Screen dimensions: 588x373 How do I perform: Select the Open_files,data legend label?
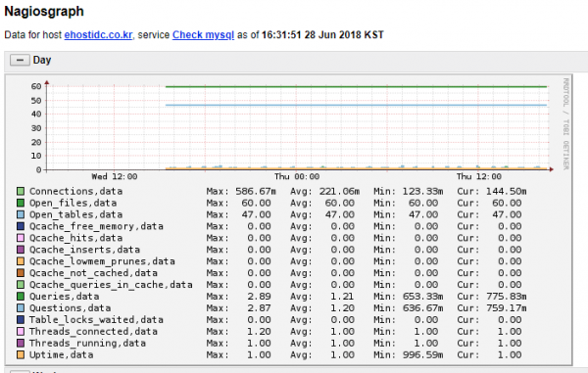[73, 203]
